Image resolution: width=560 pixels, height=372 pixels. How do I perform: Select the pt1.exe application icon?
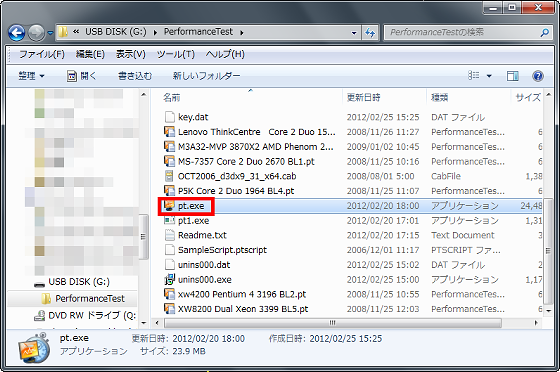(169, 220)
